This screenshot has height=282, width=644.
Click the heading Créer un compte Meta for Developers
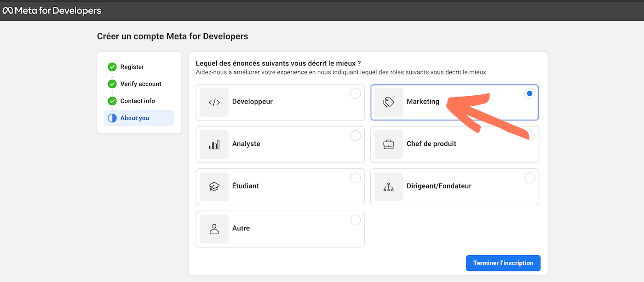tap(172, 36)
